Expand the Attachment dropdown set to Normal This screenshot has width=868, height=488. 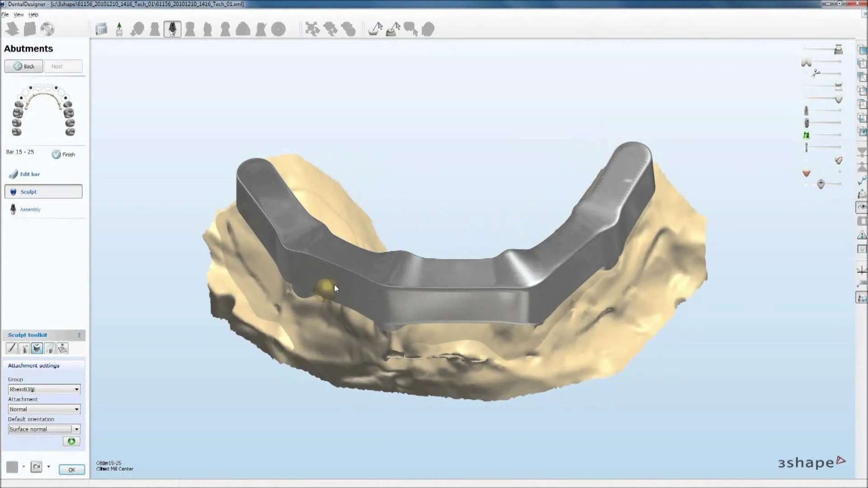point(44,409)
